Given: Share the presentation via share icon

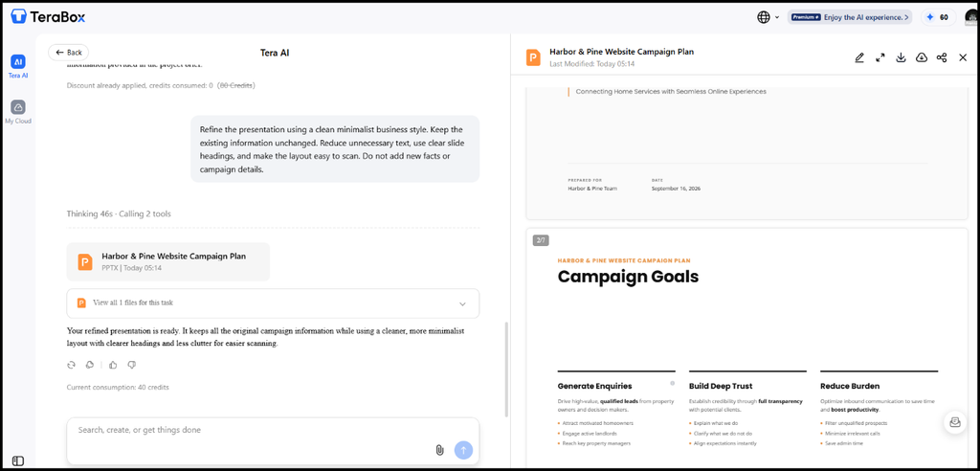Looking at the screenshot, I should pyautogui.click(x=942, y=57).
